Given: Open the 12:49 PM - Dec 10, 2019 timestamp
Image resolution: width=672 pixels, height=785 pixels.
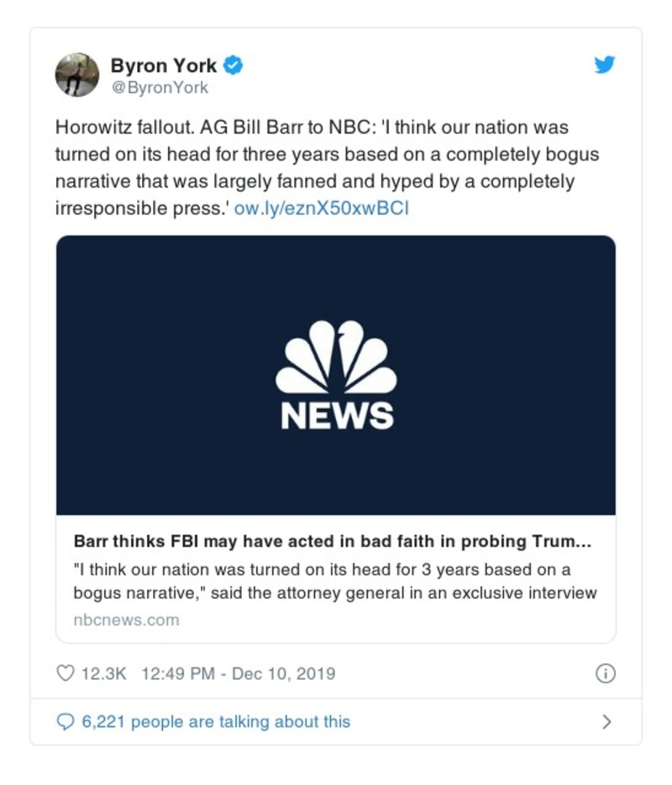Looking at the screenshot, I should coord(238,673).
